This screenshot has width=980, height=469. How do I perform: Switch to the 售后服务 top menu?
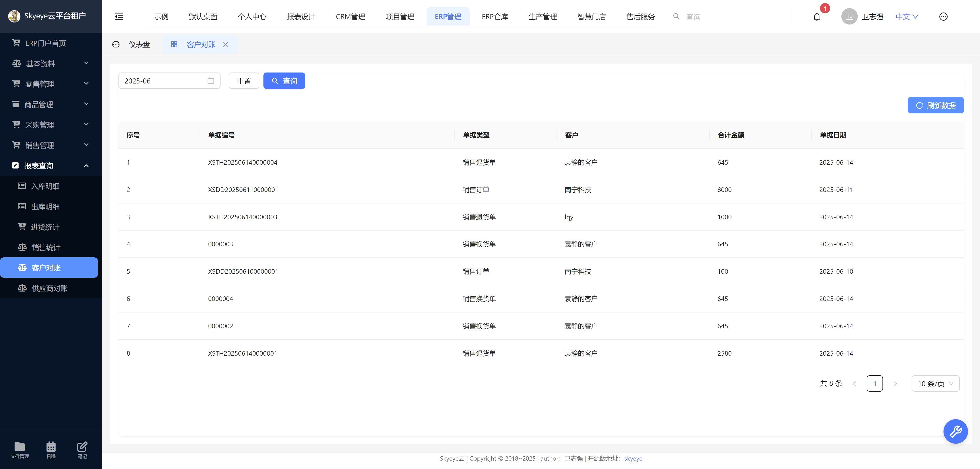click(x=641, y=17)
